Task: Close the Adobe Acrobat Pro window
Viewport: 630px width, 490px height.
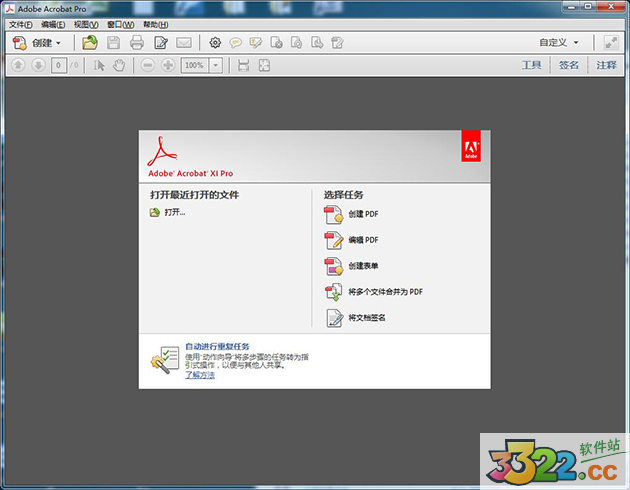Action: pyautogui.click(x=611, y=7)
